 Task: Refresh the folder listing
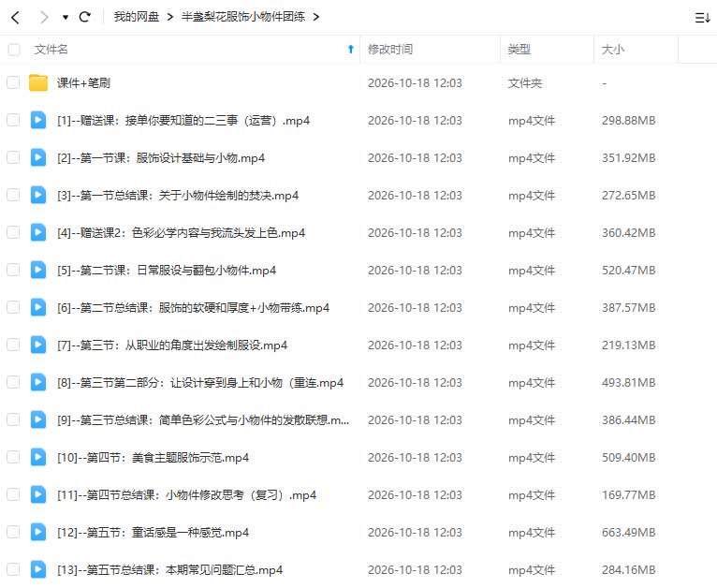tap(84, 17)
